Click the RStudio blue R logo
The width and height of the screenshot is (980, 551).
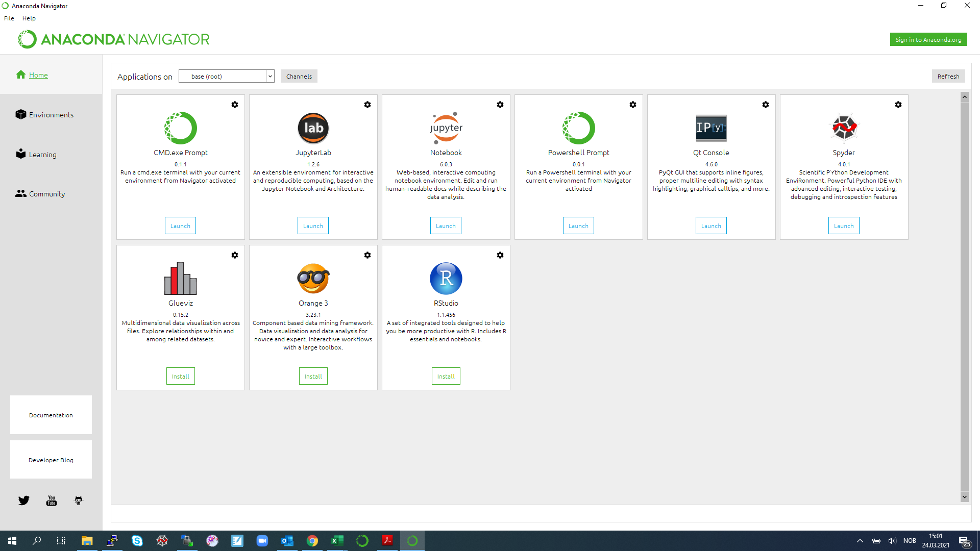tap(446, 279)
